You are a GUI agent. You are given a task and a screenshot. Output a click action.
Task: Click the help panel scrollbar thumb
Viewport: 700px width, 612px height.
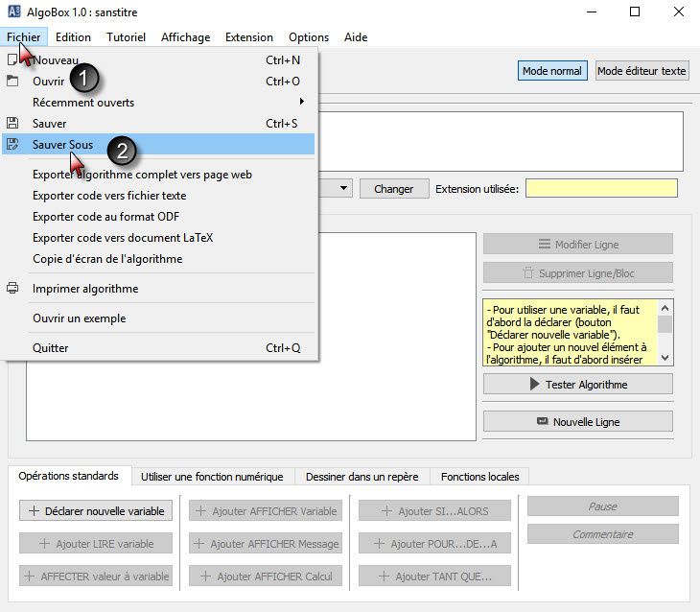coord(665,324)
